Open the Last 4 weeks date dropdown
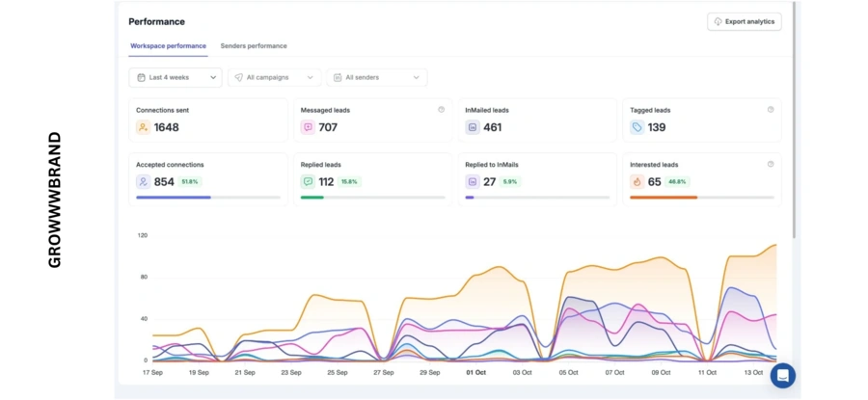 pyautogui.click(x=175, y=77)
